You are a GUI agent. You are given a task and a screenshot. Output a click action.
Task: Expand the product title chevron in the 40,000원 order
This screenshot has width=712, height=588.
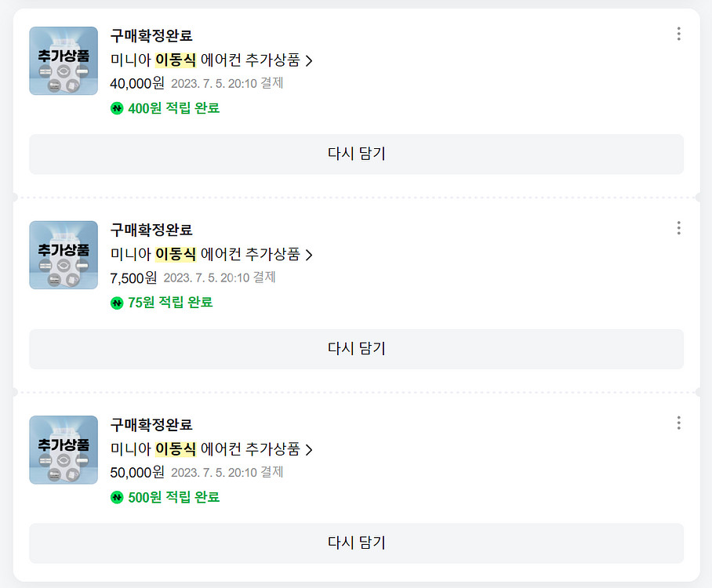(309, 60)
